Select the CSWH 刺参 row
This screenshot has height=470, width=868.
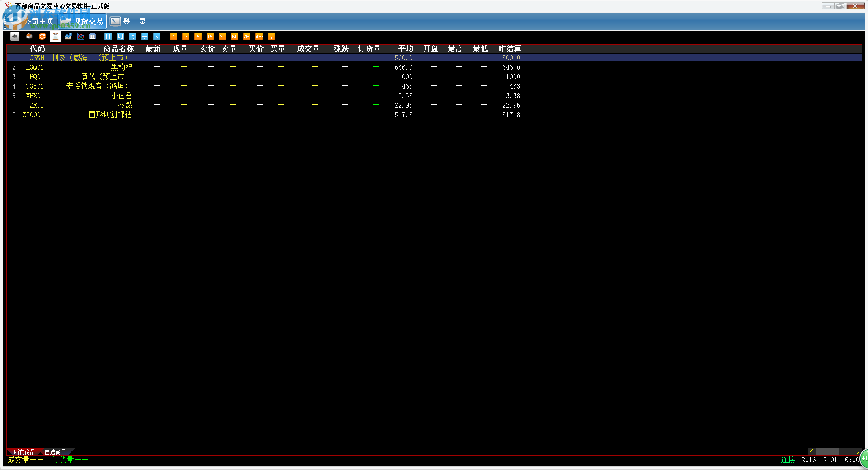point(434,58)
